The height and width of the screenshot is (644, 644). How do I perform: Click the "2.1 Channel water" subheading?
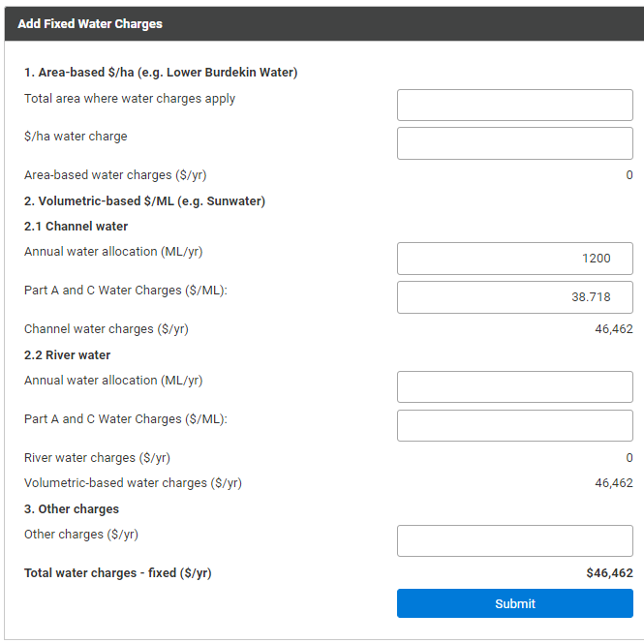click(76, 227)
